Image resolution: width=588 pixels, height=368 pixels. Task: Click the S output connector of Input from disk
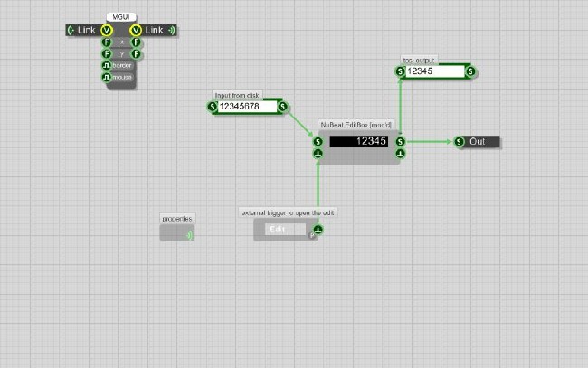(x=283, y=107)
